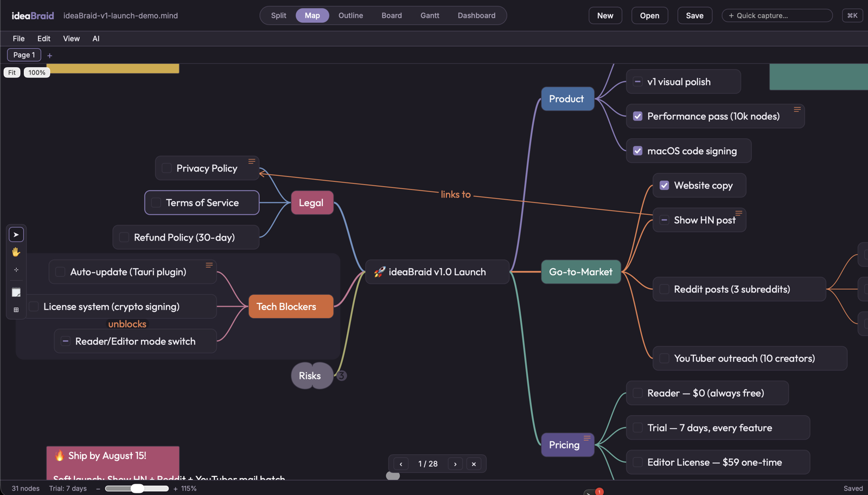Click the Open button
868x495 pixels.
649,15
